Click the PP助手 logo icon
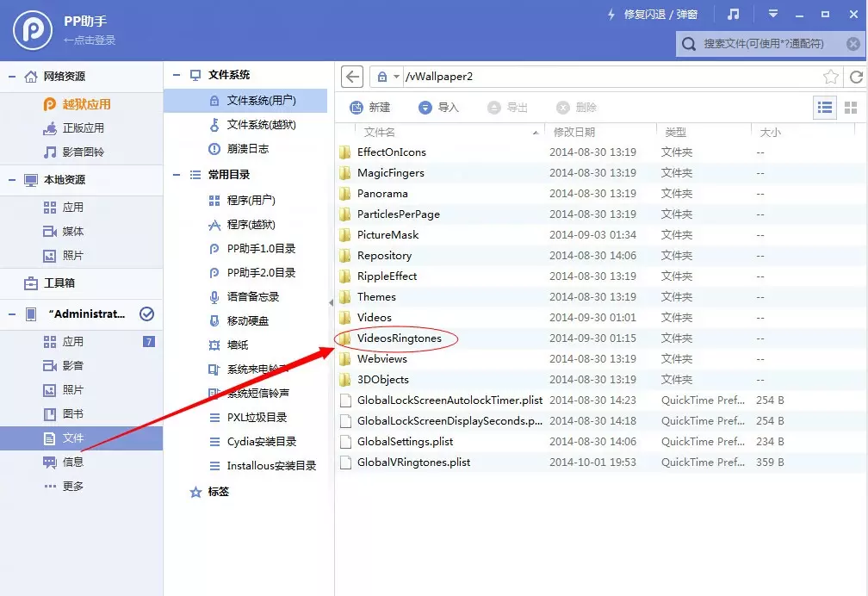Image resolution: width=868 pixels, height=596 pixels. pos(33,31)
